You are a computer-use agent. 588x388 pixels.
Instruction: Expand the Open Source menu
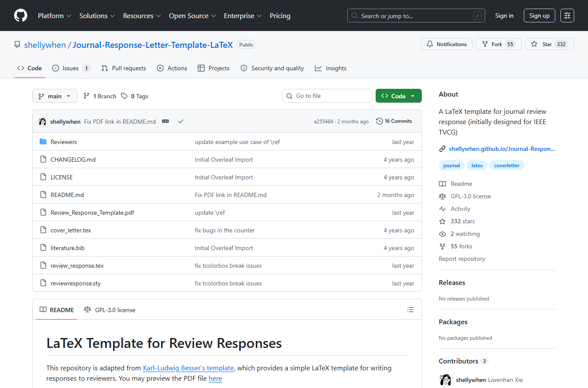click(193, 16)
